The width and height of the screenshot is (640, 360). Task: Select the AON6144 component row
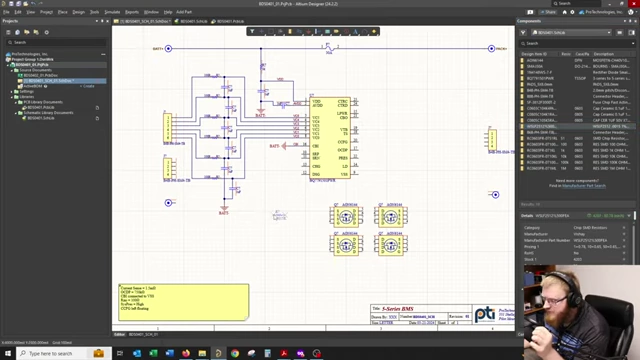577,60
